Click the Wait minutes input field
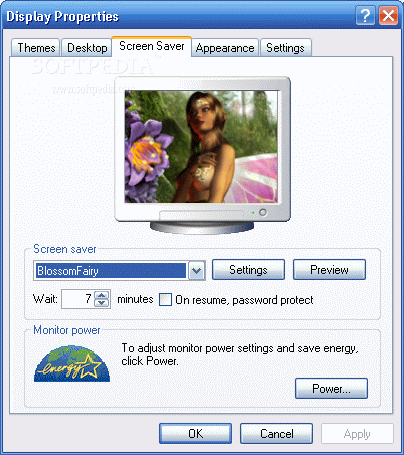Image resolution: width=404 pixels, height=455 pixels. coord(78,299)
